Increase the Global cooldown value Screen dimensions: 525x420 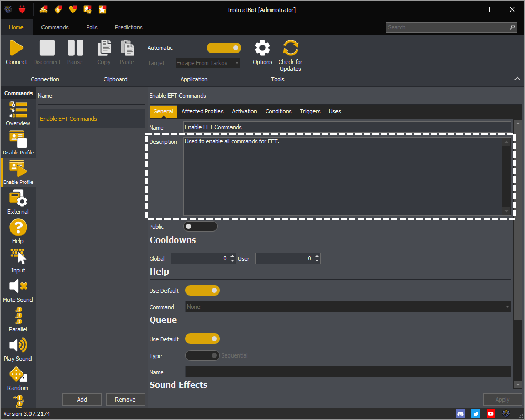233,256
